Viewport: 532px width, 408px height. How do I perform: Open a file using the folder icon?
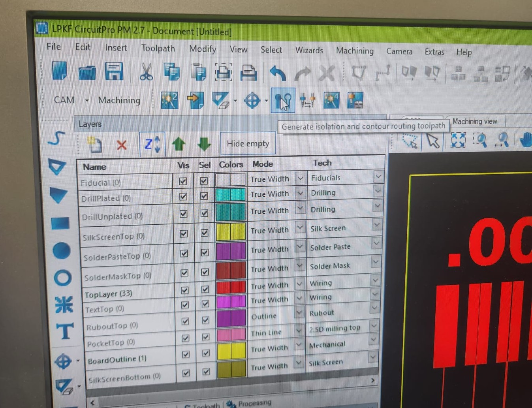(x=87, y=72)
